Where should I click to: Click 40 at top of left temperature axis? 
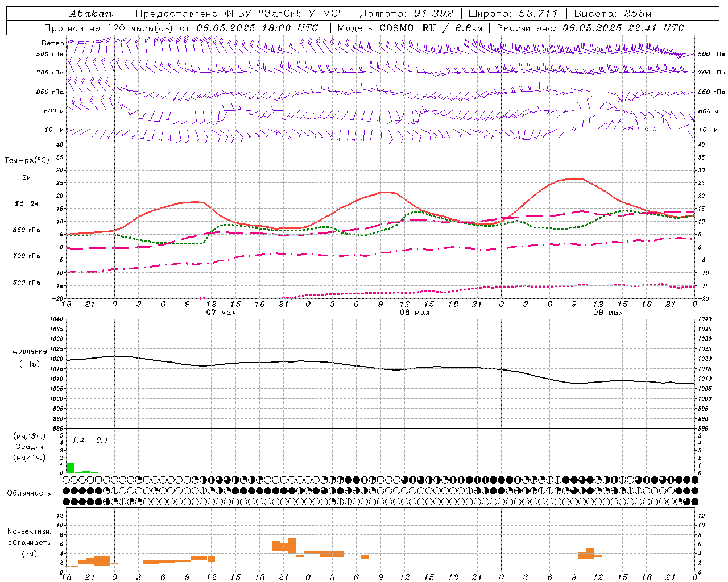[59, 145]
